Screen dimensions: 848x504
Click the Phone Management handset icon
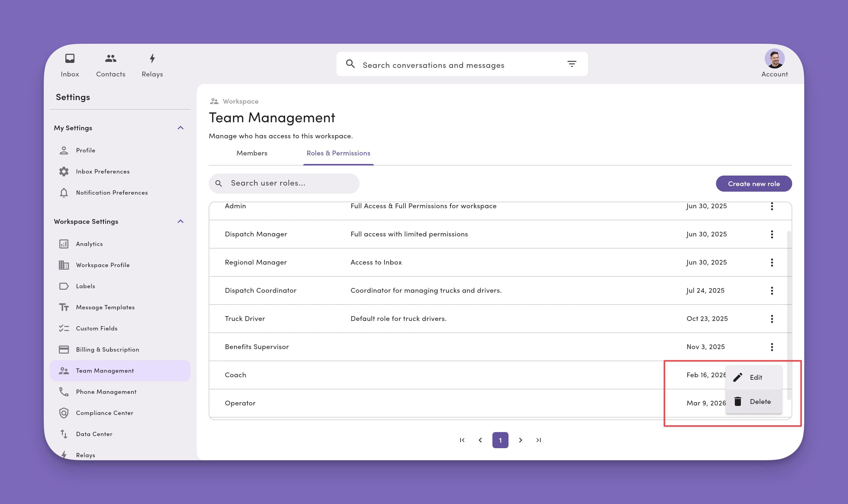tap(64, 392)
